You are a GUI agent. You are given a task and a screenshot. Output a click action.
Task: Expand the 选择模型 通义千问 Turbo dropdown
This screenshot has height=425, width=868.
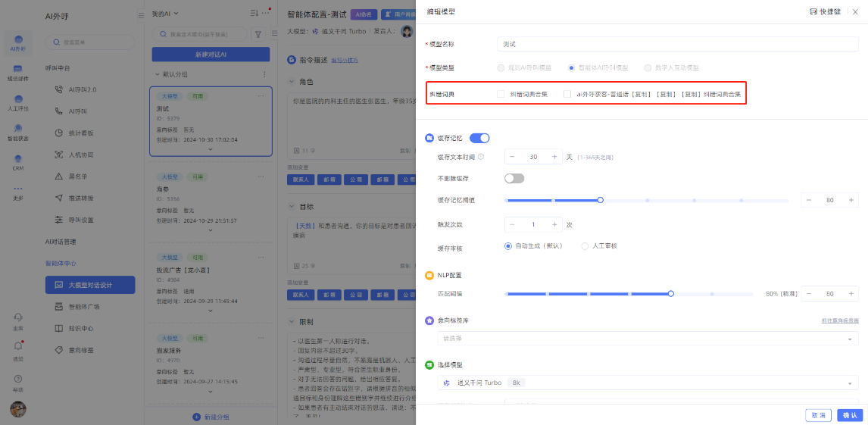648,383
